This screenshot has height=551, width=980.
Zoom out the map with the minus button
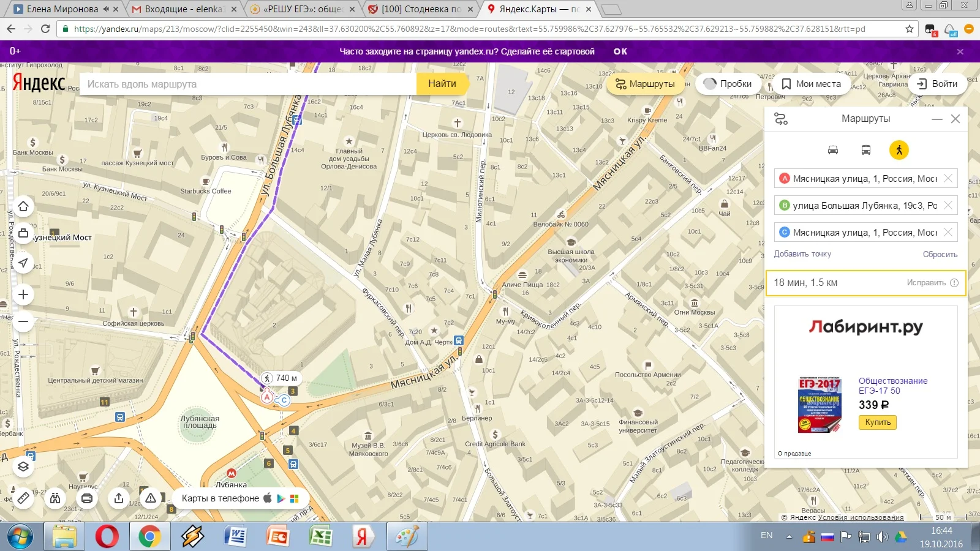[23, 321]
